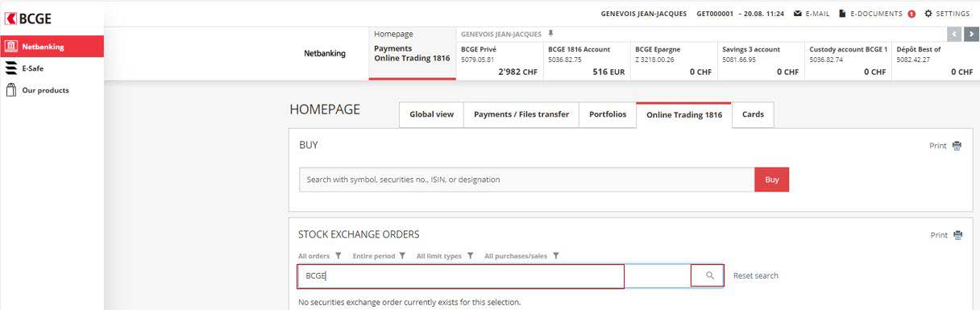Go to previous accounts with left arrow
Screen dimensions: 980x310
click(955, 34)
